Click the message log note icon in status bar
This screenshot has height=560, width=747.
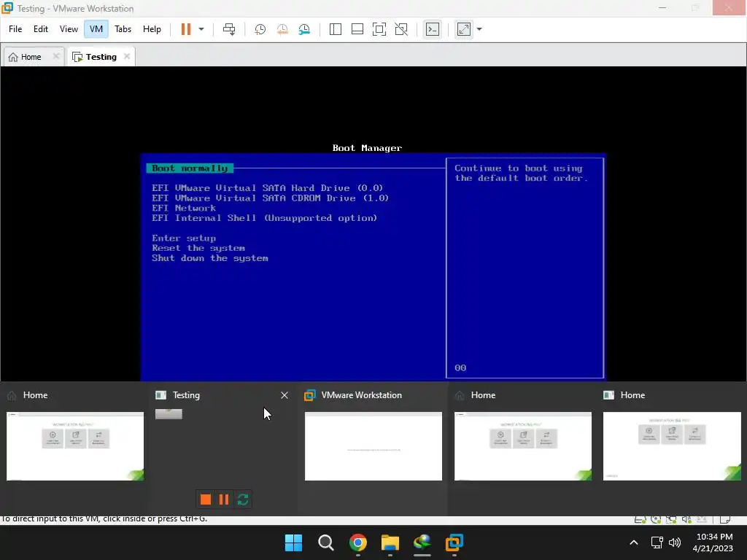[x=724, y=519]
